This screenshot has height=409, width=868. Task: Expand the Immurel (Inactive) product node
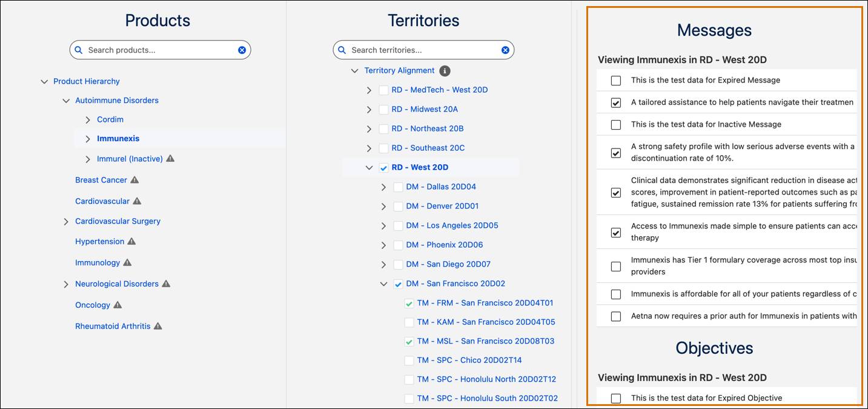coord(88,159)
